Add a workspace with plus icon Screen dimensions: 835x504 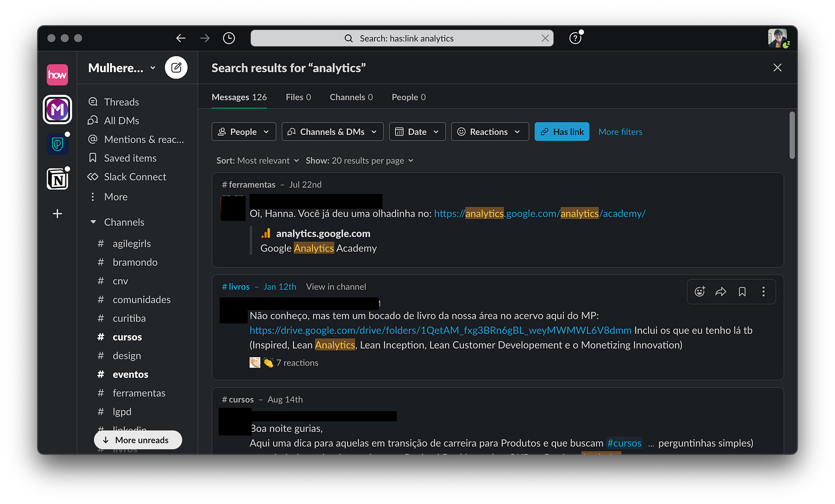tap(57, 214)
